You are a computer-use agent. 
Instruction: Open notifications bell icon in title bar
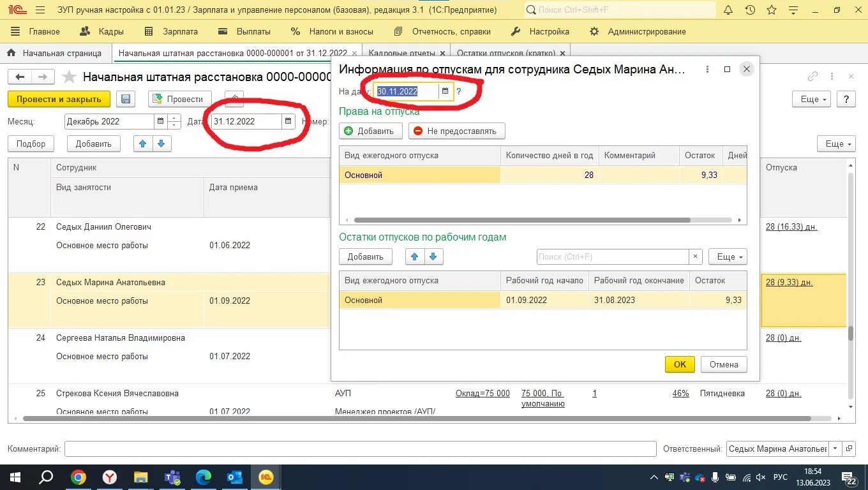(x=729, y=10)
